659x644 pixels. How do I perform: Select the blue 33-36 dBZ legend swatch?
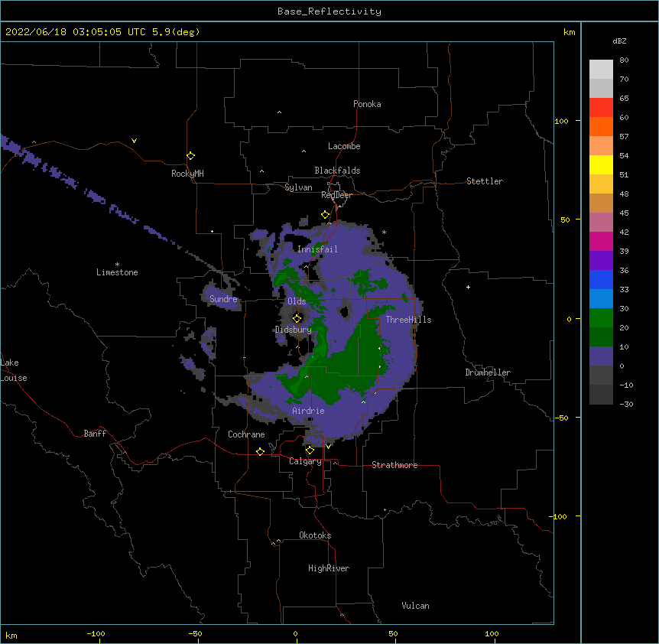pos(601,279)
